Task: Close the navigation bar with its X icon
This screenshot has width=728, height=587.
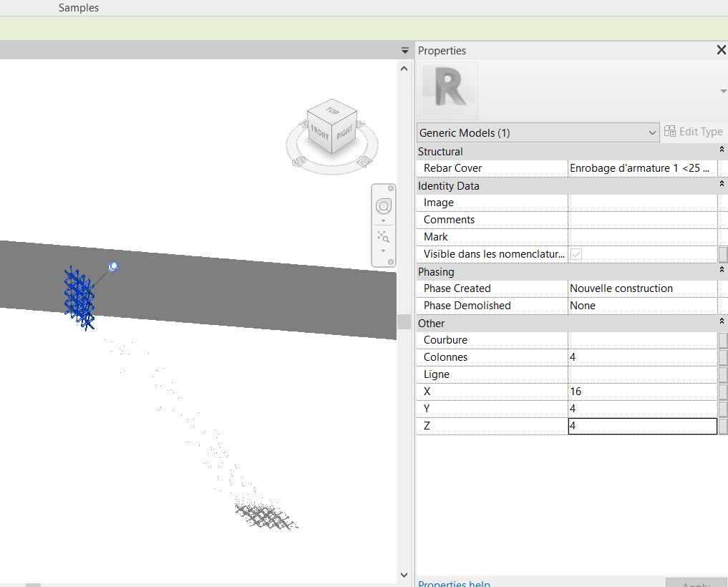Action: click(391, 188)
